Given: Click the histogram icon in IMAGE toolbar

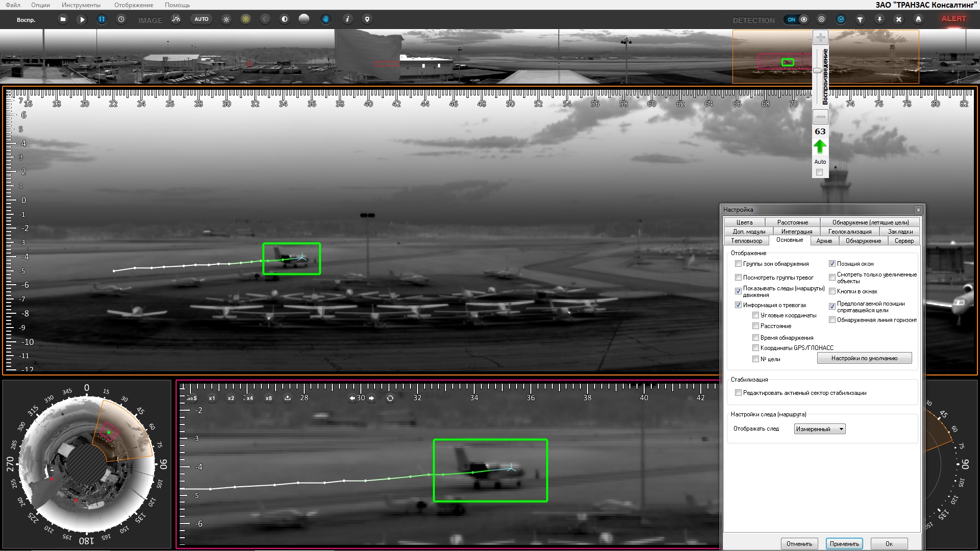Looking at the screenshot, I should [176, 19].
